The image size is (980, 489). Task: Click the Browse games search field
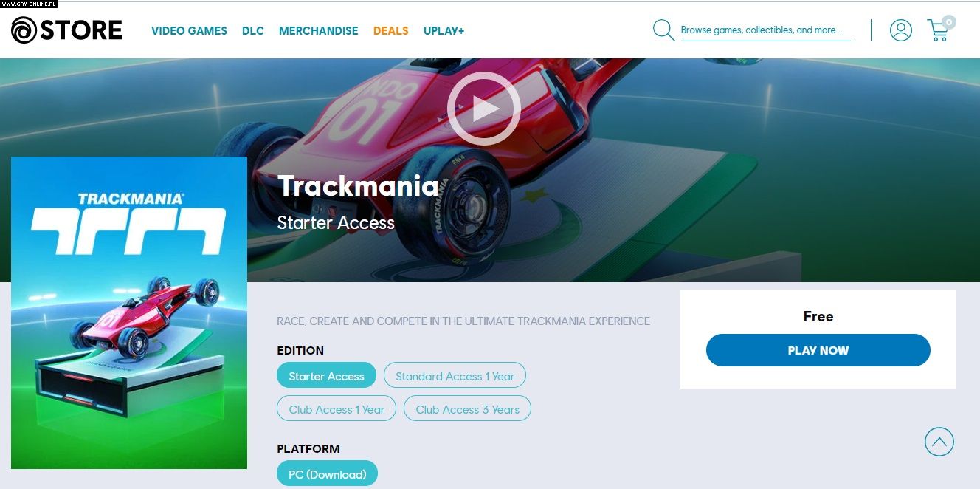tap(766, 30)
